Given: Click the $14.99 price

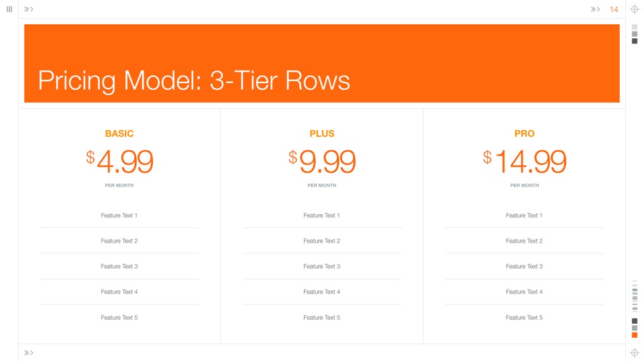Looking at the screenshot, I should coord(525,162).
